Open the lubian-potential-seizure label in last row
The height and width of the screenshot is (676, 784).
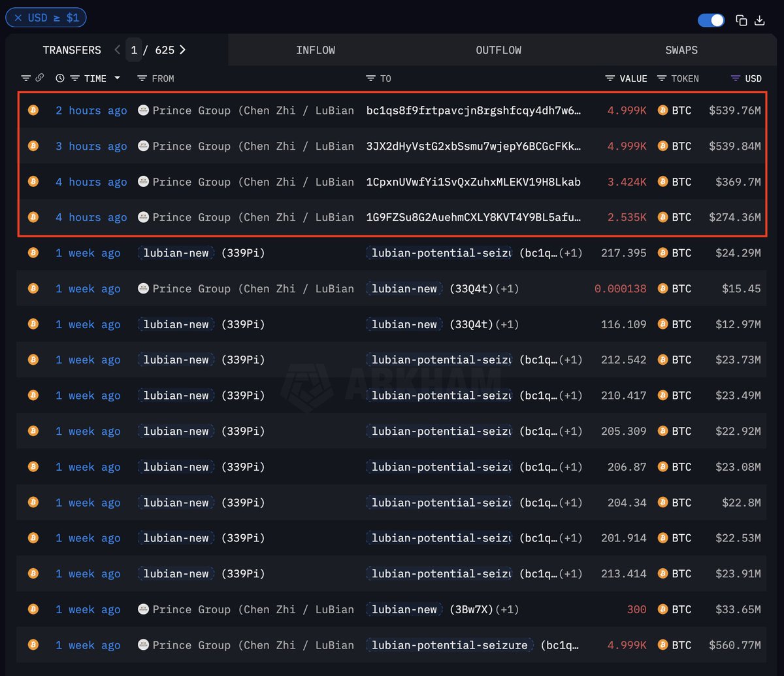click(449, 645)
